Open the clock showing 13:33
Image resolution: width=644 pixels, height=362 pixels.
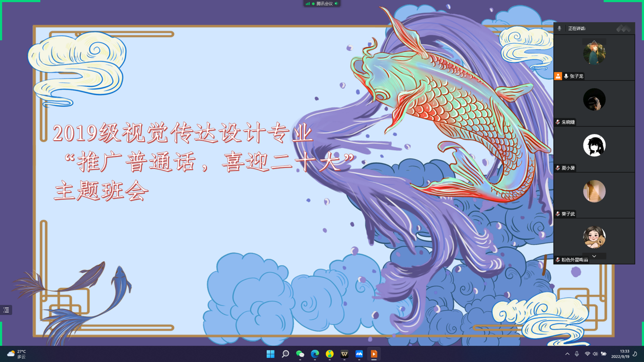click(620, 354)
